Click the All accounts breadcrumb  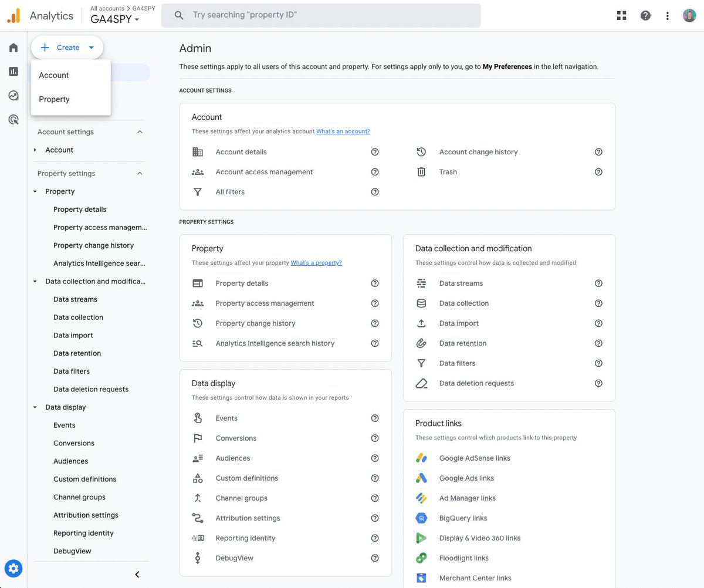(x=107, y=8)
